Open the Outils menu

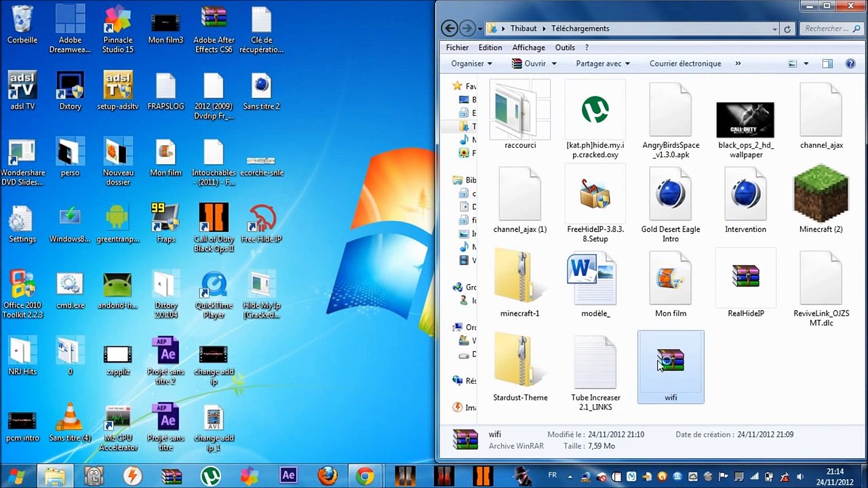pos(565,47)
